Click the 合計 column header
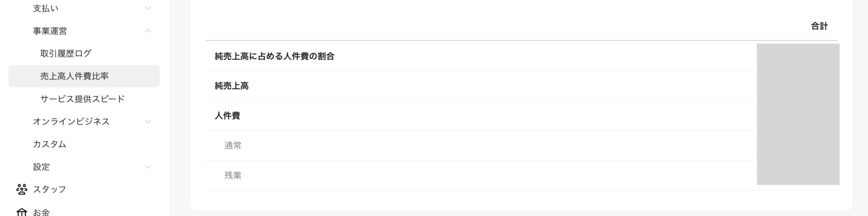This screenshot has width=868, height=216. [x=819, y=26]
